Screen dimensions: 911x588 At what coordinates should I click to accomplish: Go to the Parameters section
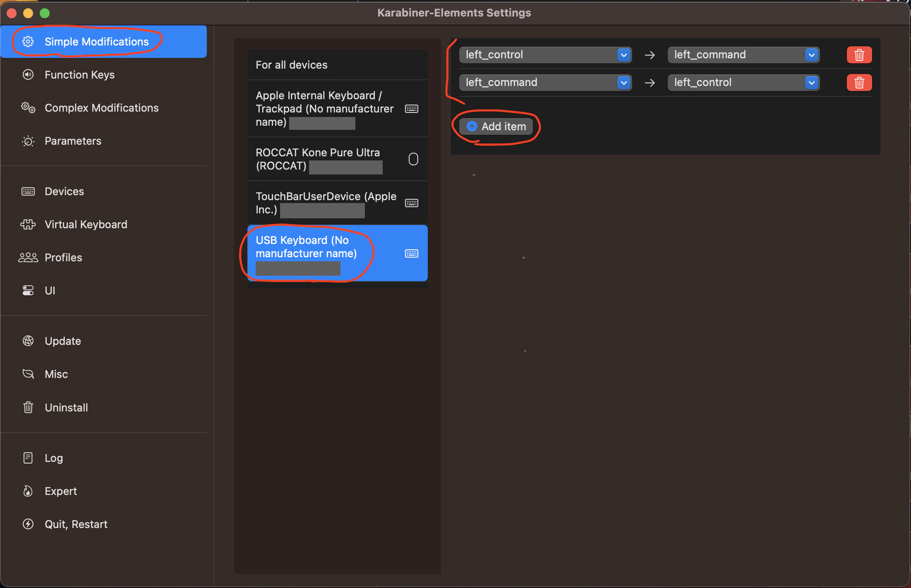pyautogui.click(x=73, y=141)
